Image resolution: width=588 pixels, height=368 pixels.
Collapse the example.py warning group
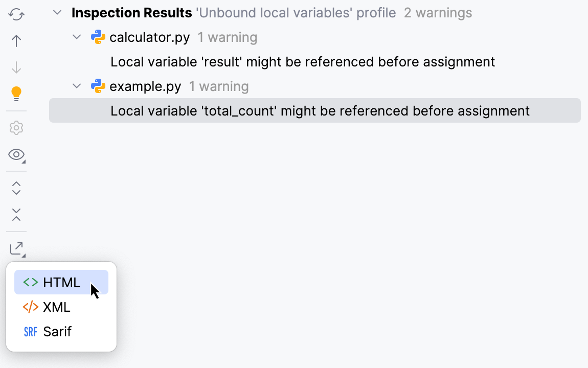coord(76,86)
